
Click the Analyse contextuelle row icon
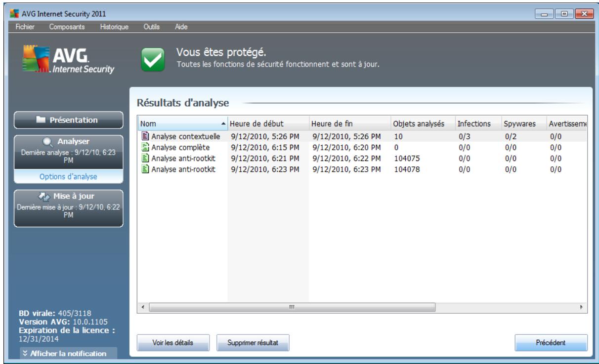tap(145, 137)
